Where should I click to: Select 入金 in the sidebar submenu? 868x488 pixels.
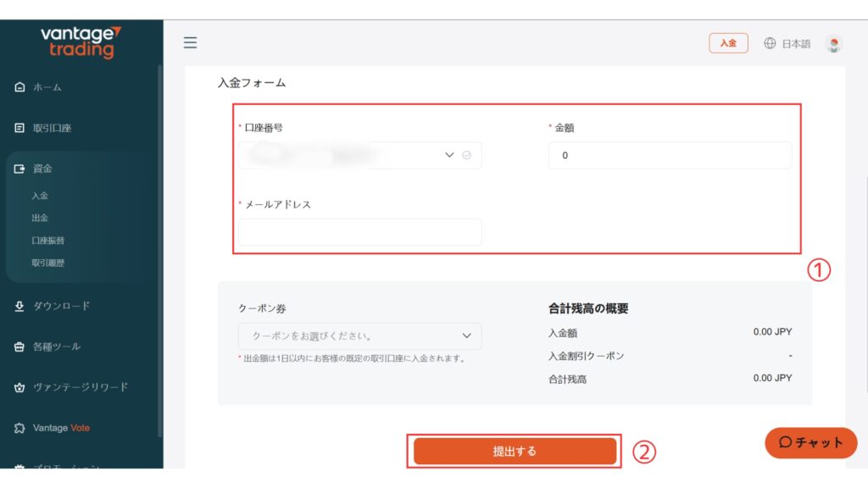[40, 196]
